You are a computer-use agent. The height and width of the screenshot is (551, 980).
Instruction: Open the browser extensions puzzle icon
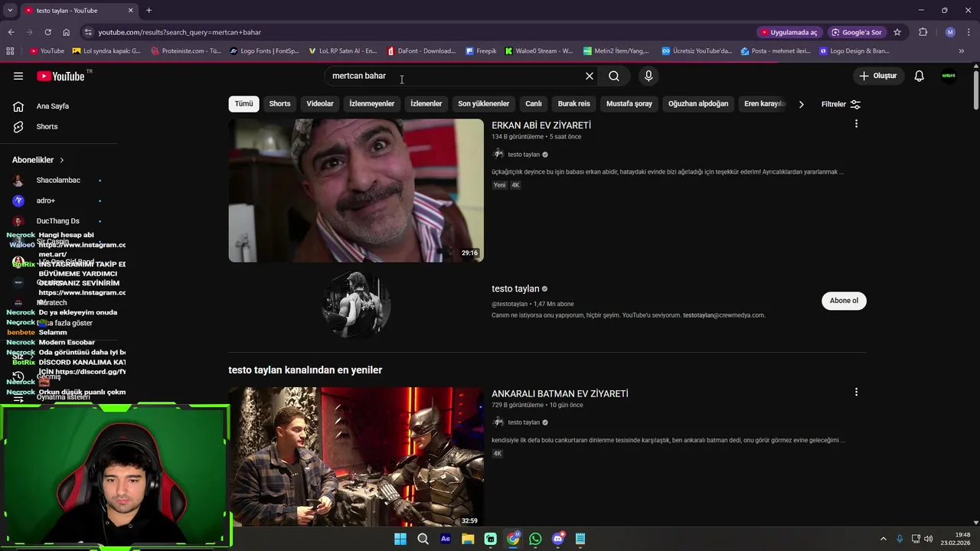[x=923, y=32]
